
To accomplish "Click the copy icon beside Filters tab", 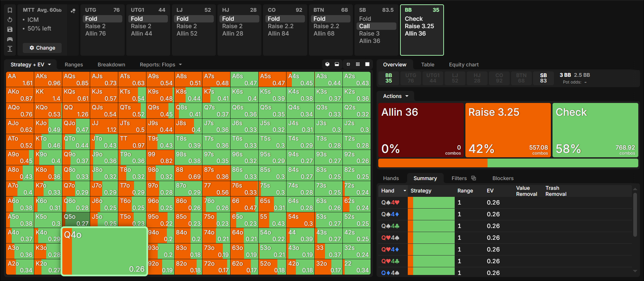I will [x=473, y=178].
